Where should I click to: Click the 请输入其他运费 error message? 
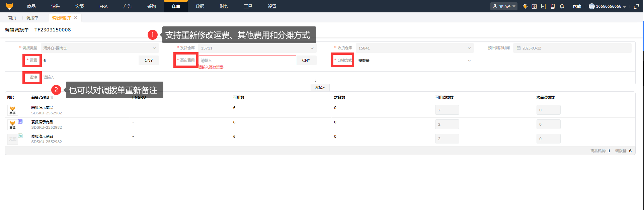tap(211, 67)
